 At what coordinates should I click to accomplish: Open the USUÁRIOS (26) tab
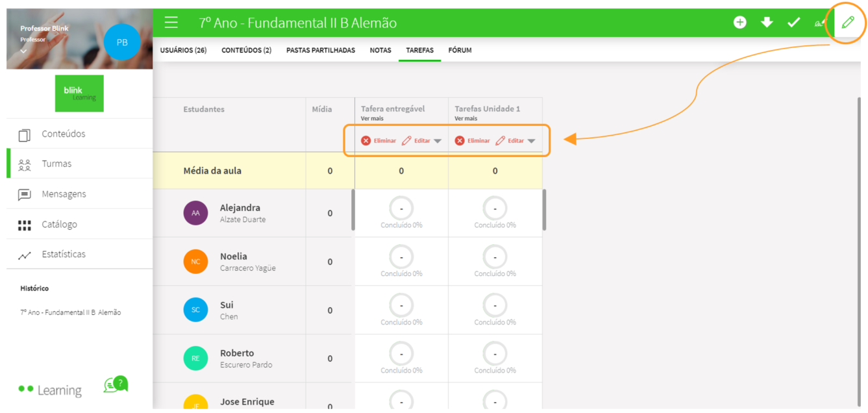tap(183, 50)
